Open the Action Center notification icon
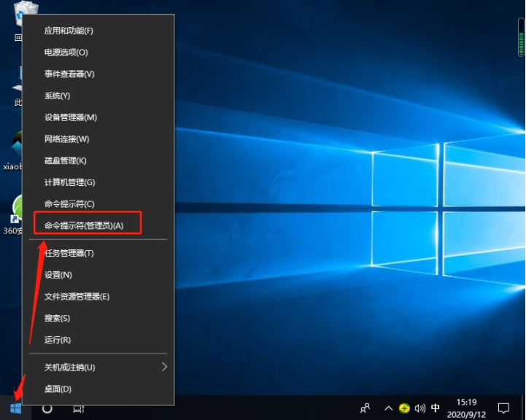This screenshot has height=420, width=526. (x=503, y=408)
